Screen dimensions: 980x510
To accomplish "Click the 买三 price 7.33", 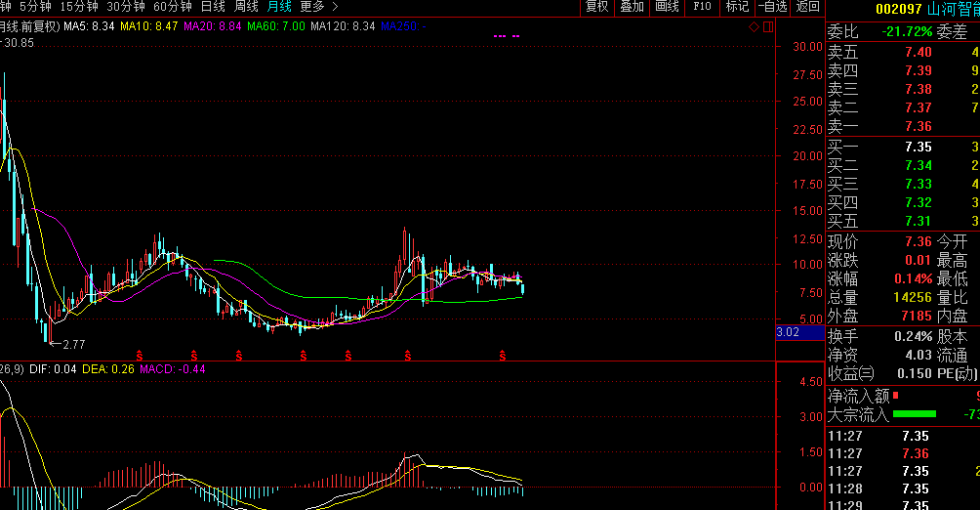I will pos(919,184).
